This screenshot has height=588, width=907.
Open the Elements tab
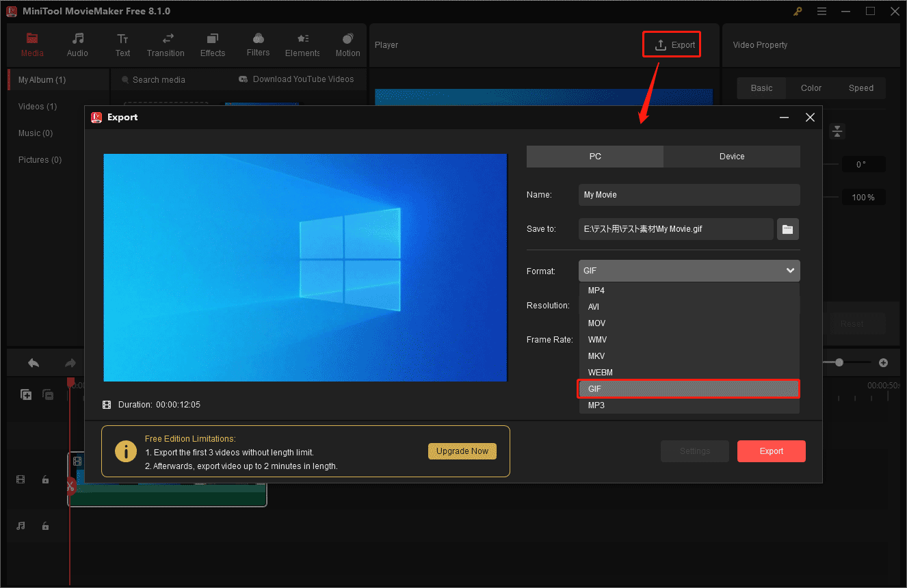302,45
